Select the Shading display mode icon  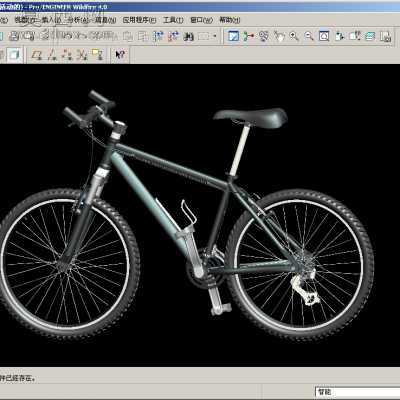coord(14,55)
